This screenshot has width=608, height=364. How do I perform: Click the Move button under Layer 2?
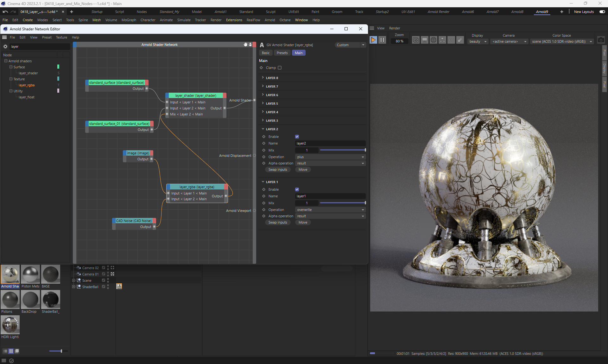click(303, 170)
